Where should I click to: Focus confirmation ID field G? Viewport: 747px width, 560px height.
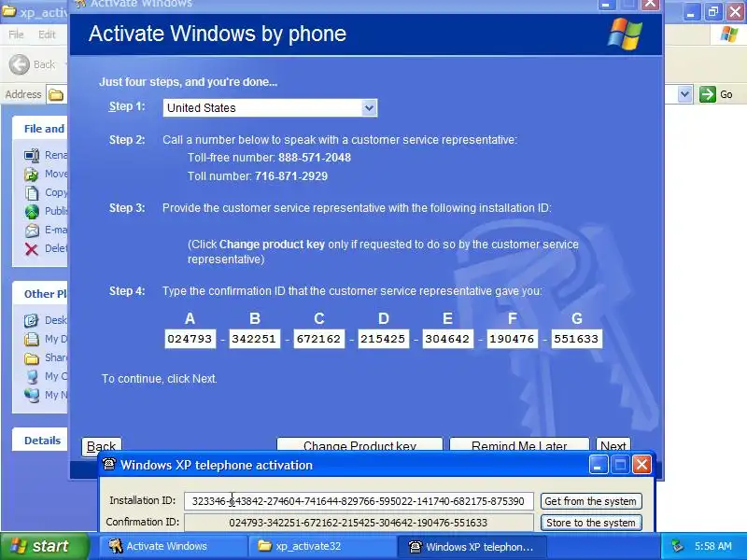point(576,339)
